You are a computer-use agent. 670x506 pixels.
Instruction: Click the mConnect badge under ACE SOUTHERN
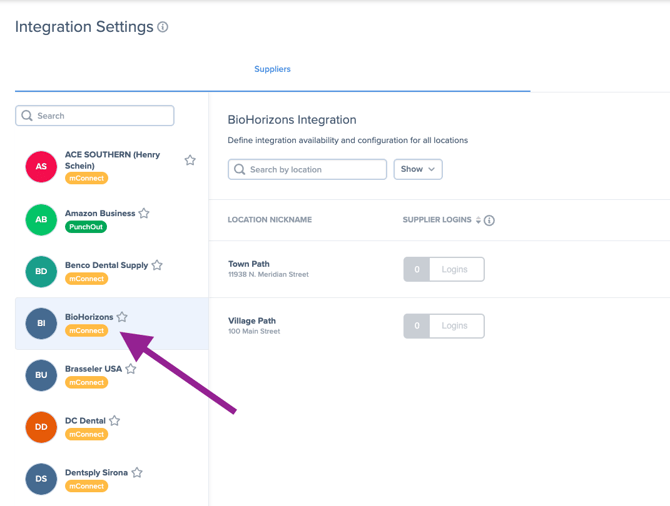(86, 178)
